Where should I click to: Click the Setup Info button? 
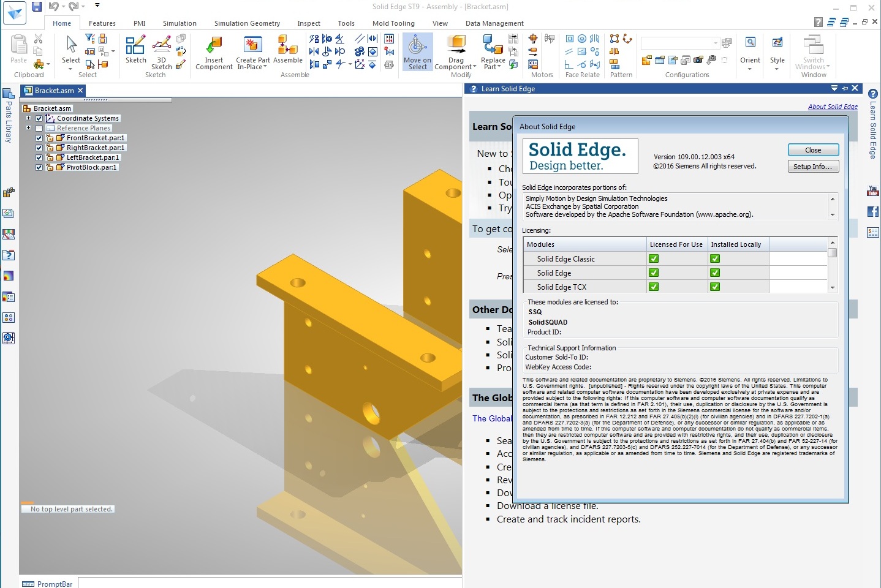tap(813, 167)
